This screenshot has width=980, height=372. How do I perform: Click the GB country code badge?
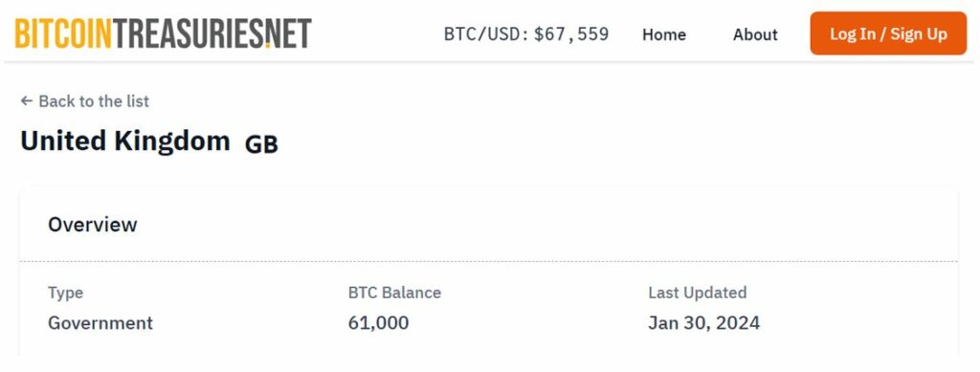pyautogui.click(x=261, y=144)
